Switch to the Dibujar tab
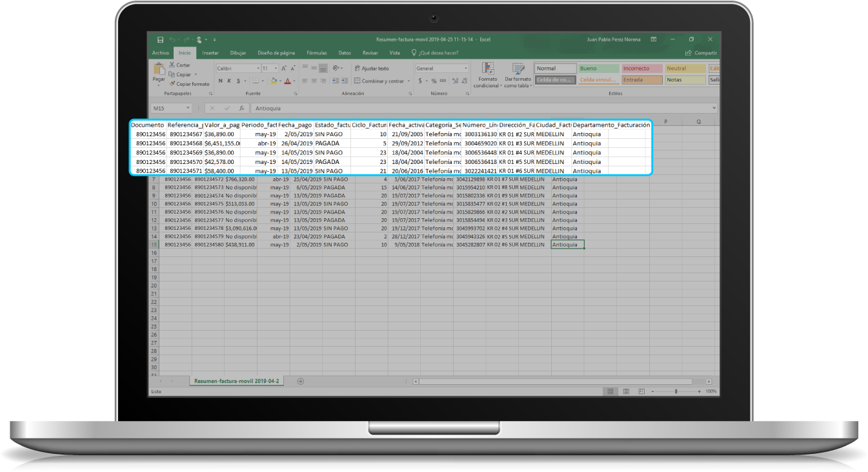868x472 pixels. (x=238, y=53)
